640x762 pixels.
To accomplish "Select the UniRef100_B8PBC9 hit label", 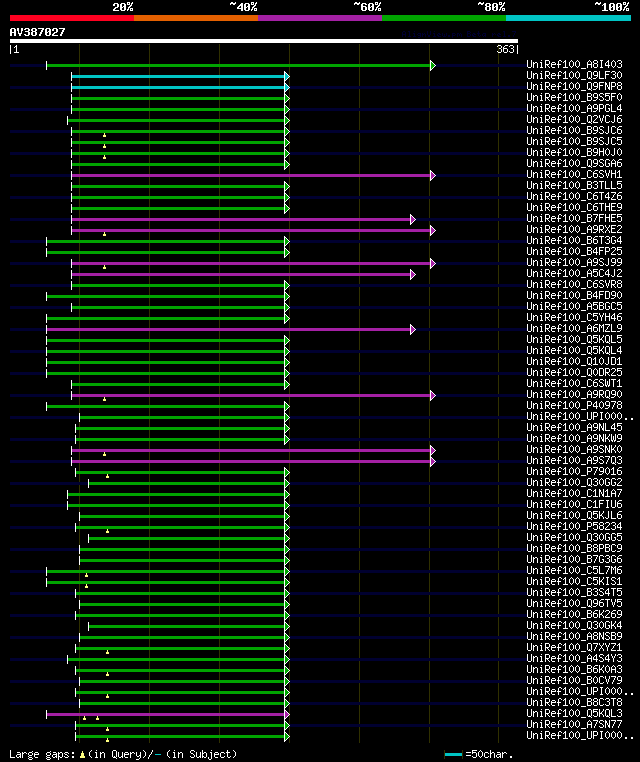I will tap(574, 548).
